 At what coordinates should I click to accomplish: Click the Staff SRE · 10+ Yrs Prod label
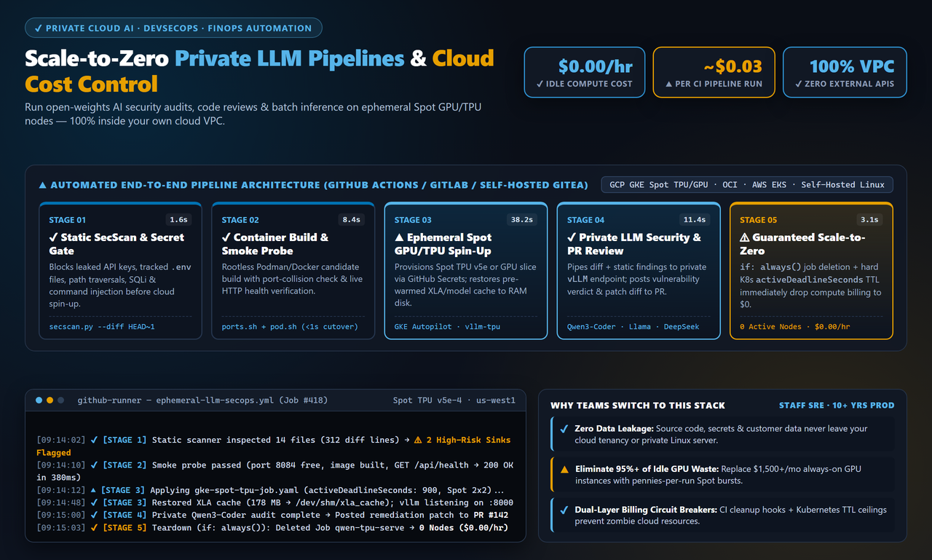pos(837,406)
